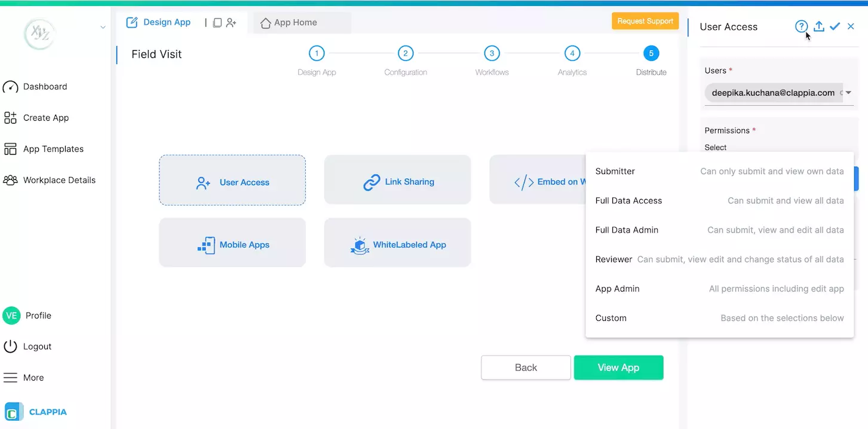Click Request Support

coord(645,20)
